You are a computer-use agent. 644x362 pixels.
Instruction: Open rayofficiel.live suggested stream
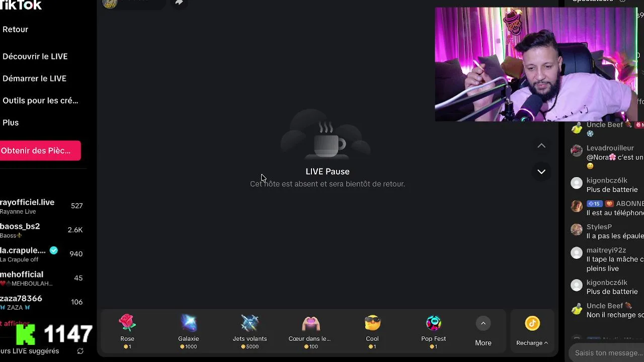coord(43,206)
